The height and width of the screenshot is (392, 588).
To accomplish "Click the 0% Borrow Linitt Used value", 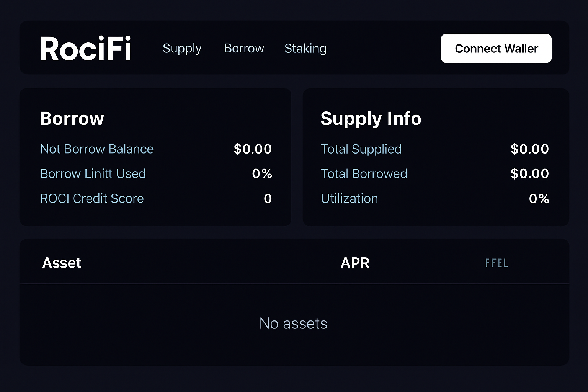I will pos(262,174).
